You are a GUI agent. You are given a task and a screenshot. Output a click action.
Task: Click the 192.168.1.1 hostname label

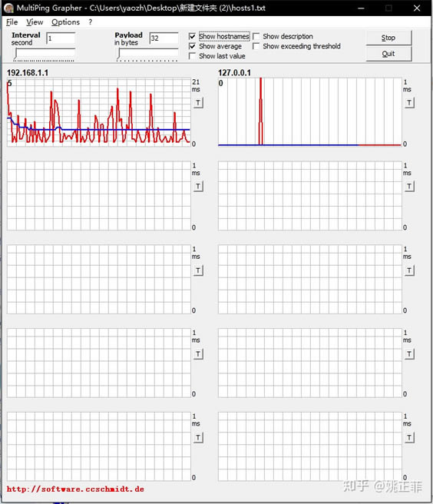click(28, 73)
